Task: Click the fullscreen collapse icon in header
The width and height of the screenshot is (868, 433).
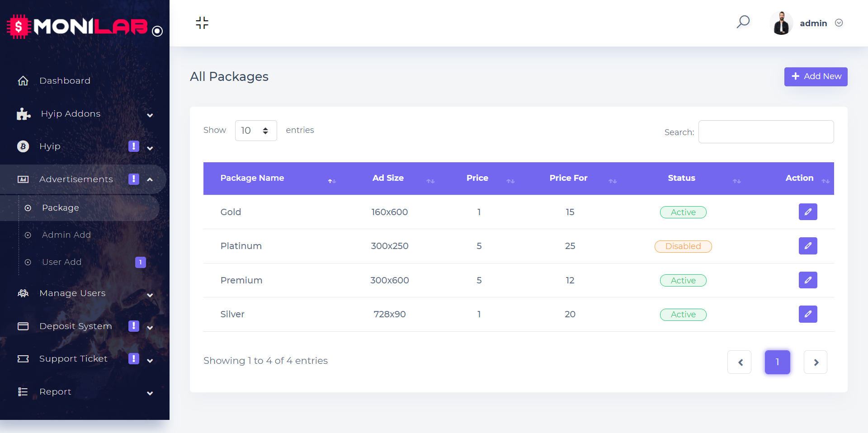Action: [202, 23]
